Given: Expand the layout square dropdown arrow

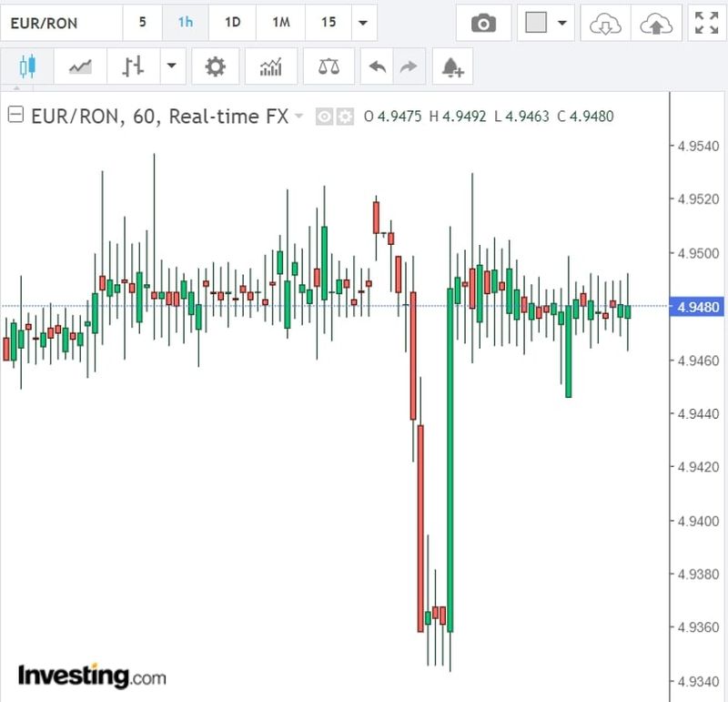Looking at the screenshot, I should [x=561, y=24].
